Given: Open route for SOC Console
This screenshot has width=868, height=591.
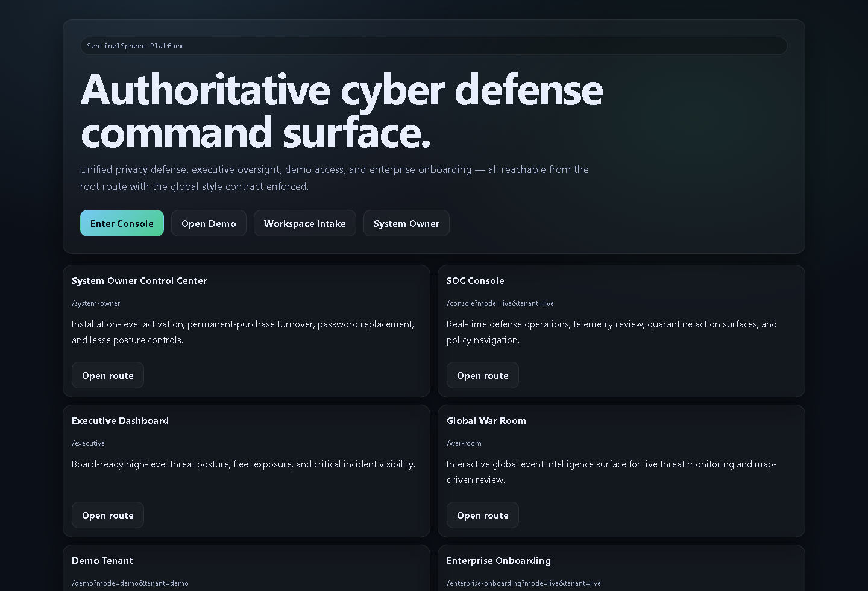Looking at the screenshot, I should click(x=483, y=375).
